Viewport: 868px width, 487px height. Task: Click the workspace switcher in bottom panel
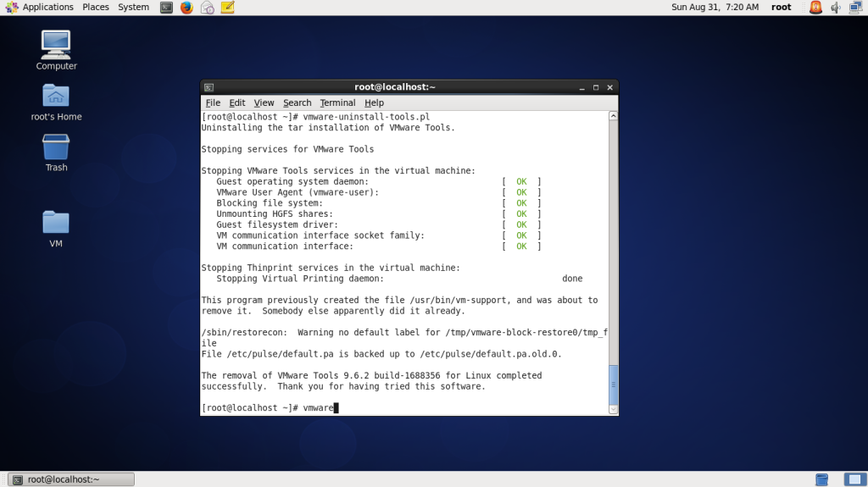click(854, 479)
